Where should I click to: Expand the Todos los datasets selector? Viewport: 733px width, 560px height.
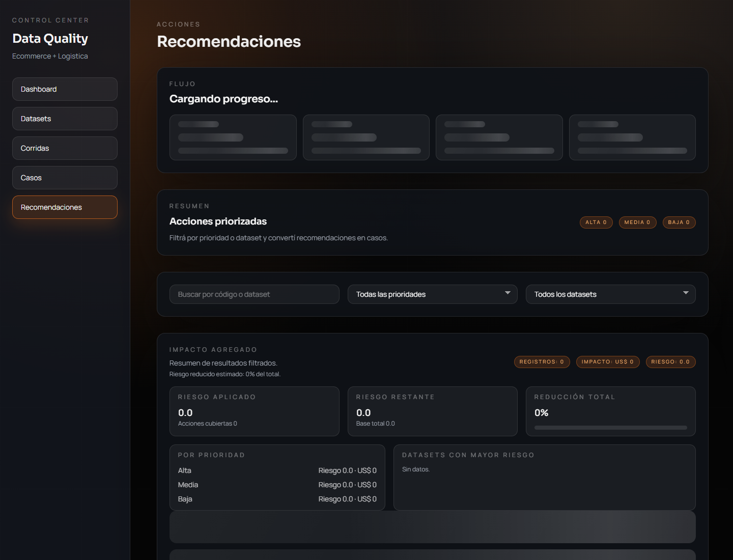(610, 294)
